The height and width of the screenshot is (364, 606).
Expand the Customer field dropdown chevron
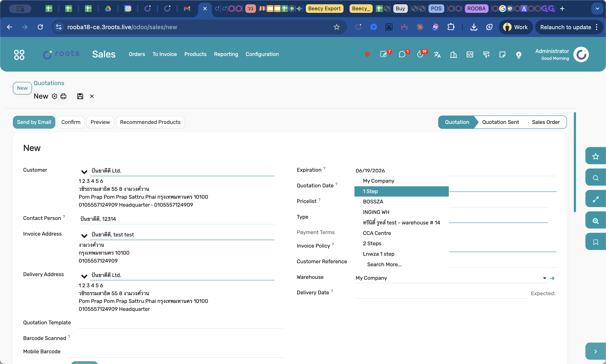point(84,172)
